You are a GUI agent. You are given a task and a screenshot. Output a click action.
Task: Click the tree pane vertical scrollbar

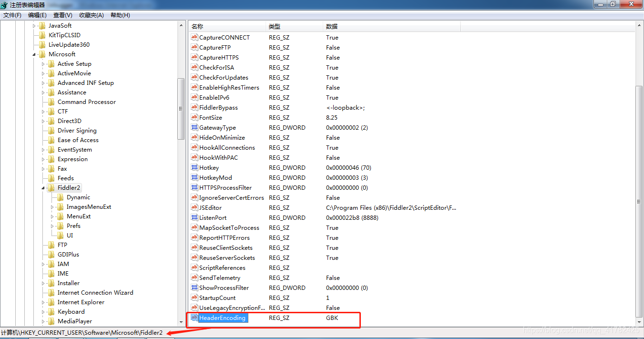click(x=181, y=109)
